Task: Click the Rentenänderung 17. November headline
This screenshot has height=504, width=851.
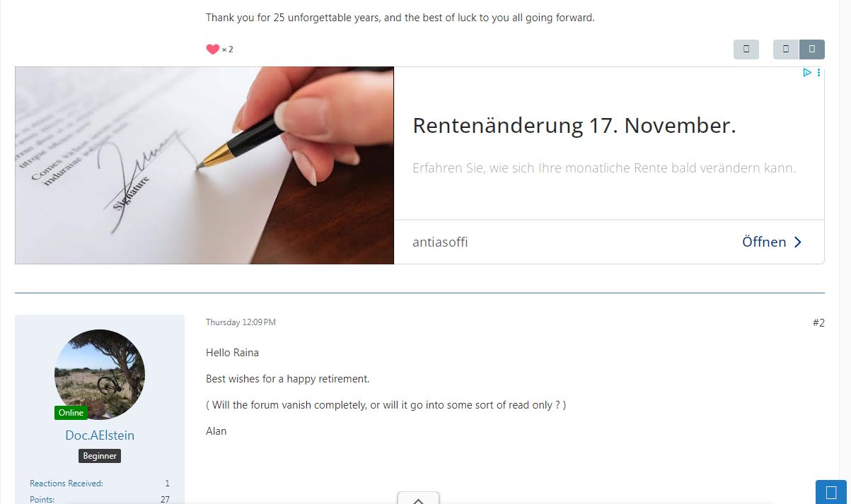Action: [x=574, y=126]
